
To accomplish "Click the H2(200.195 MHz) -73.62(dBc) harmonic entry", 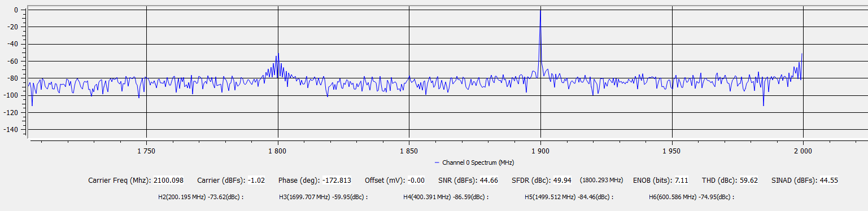I will coord(201,197).
